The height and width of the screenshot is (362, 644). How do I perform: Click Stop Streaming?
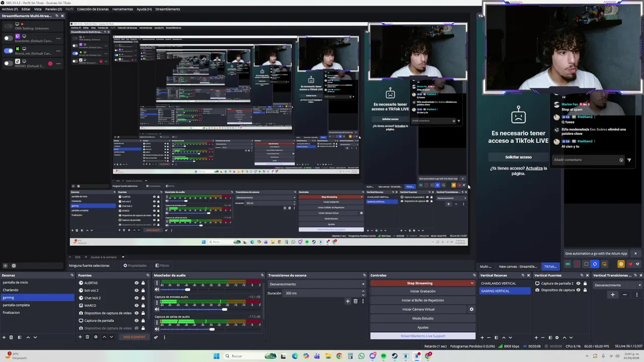(x=420, y=283)
